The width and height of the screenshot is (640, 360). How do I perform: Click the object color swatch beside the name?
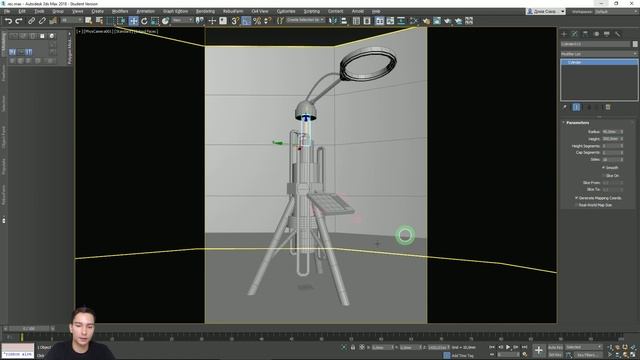[635, 44]
